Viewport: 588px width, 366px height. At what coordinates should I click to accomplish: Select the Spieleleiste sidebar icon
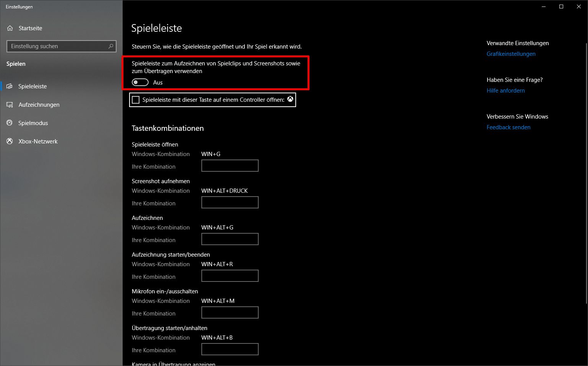coord(10,86)
